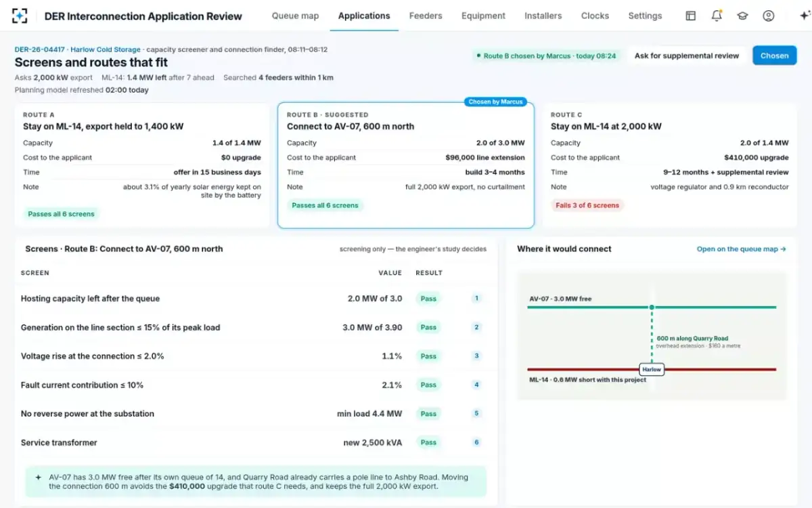The height and width of the screenshot is (508, 812).
Task: Click the $0 upgrade cost in Route A
Action: click(x=241, y=158)
